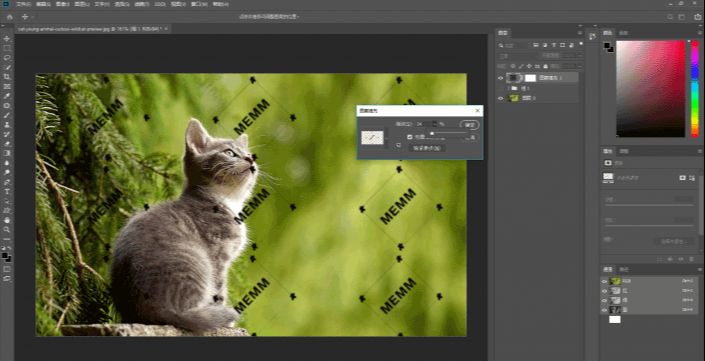Open the layer opacity dropdown
The width and height of the screenshot is (705, 361).
point(580,56)
